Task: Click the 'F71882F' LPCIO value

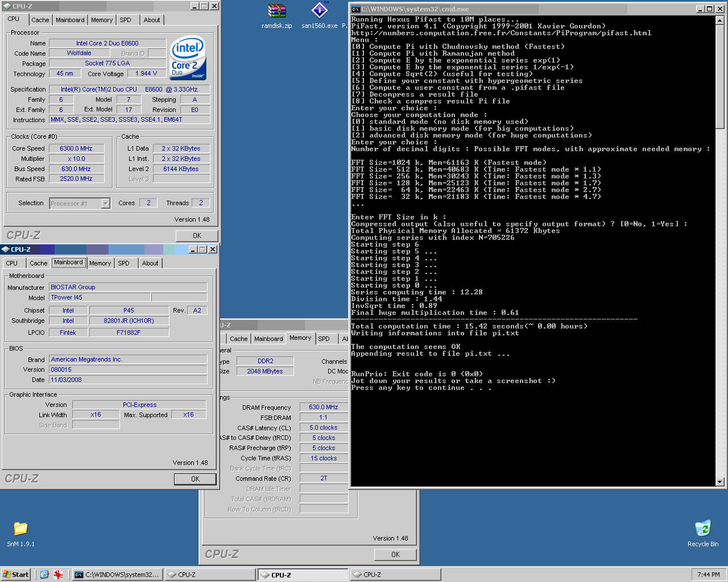Action: coord(129,333)
